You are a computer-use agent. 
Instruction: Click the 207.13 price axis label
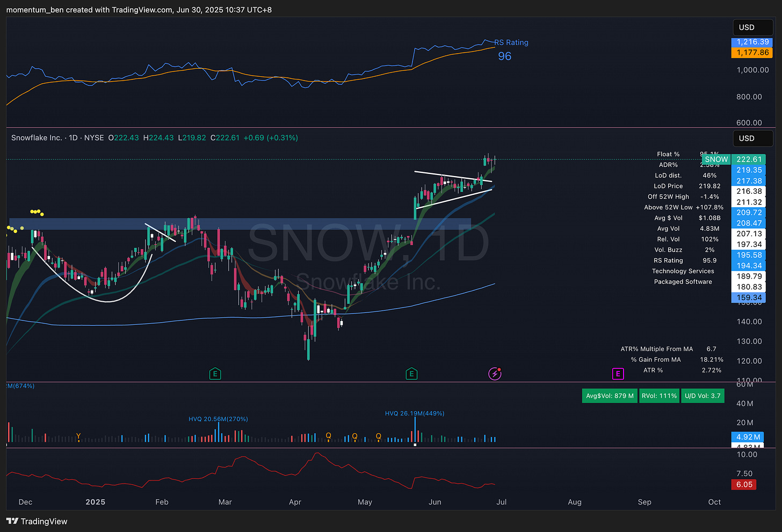click(749, 234)
